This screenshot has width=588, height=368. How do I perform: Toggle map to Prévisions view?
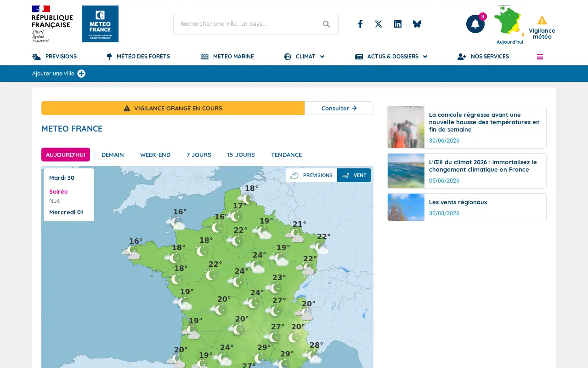(x=311, y=175)
